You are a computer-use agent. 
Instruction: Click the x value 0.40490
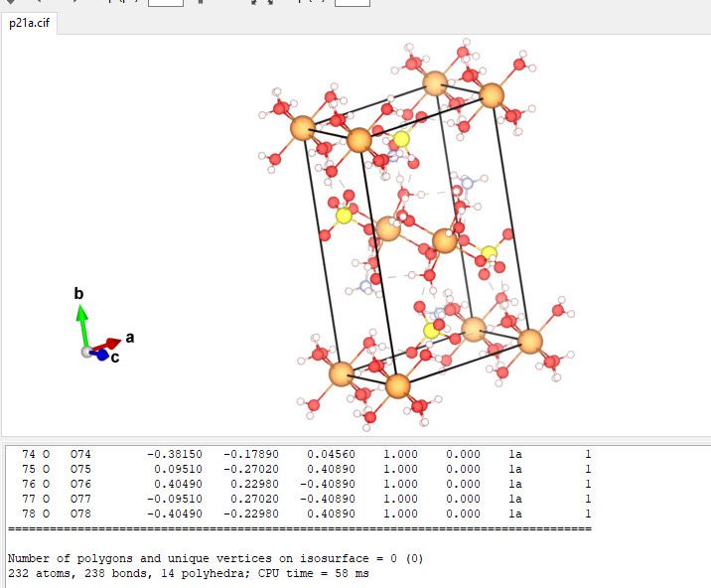pyautogui.click(x=178, y=484)
